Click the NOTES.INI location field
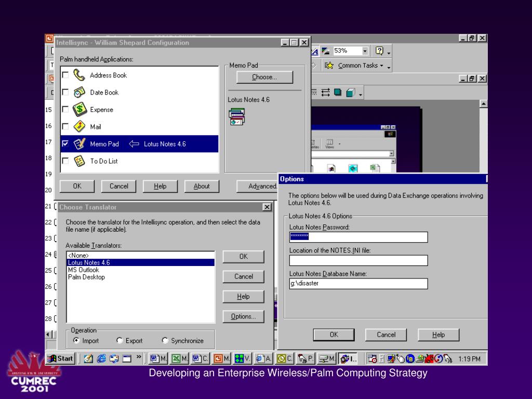Image resolution: width=532 pixels, height=399 pixels. point(358,260)
